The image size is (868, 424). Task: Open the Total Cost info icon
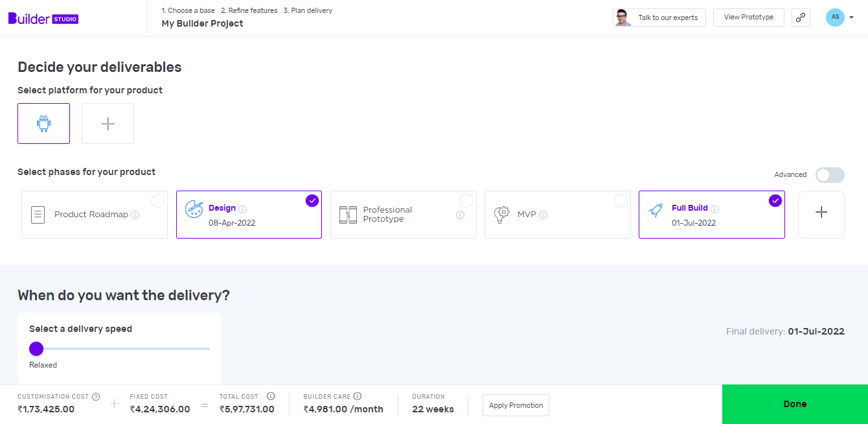pyautogui.click(x=271, y=396)
